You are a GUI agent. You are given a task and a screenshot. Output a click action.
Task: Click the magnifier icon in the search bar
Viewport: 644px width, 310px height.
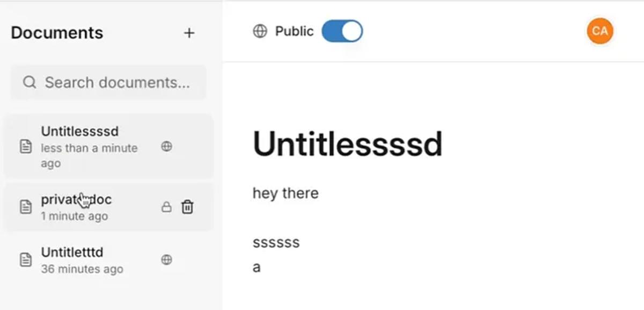[28, 82]
